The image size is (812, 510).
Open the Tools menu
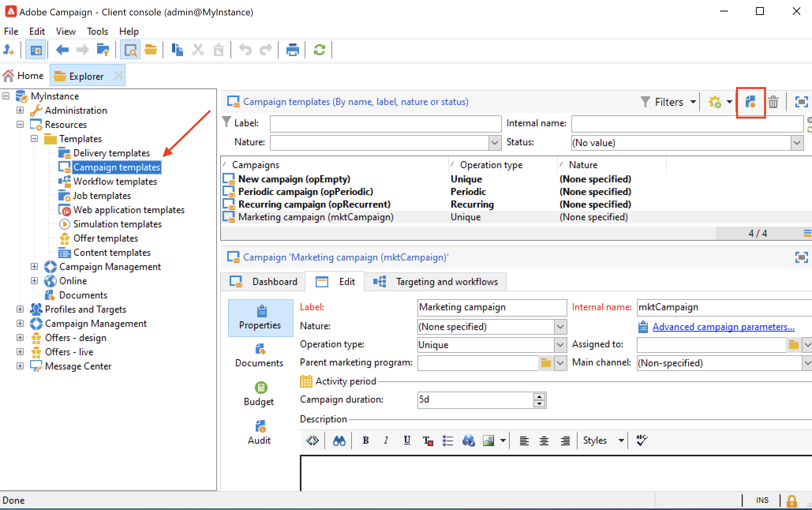[97, 31]
